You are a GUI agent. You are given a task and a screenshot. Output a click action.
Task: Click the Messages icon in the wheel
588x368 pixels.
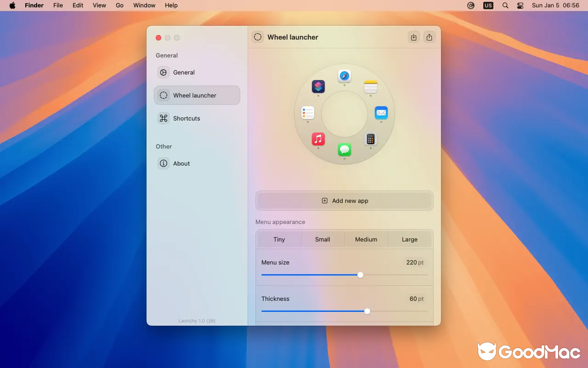click(345, 149)
